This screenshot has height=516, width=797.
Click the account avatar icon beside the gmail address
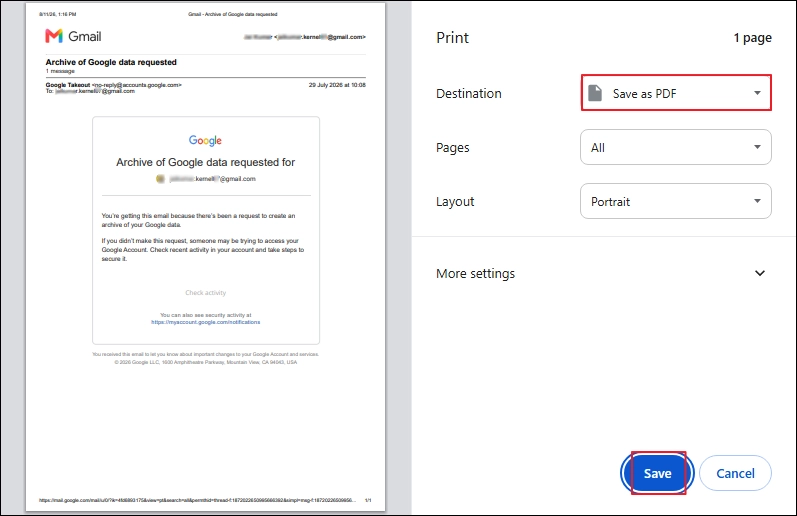click(x=160, y=179)
